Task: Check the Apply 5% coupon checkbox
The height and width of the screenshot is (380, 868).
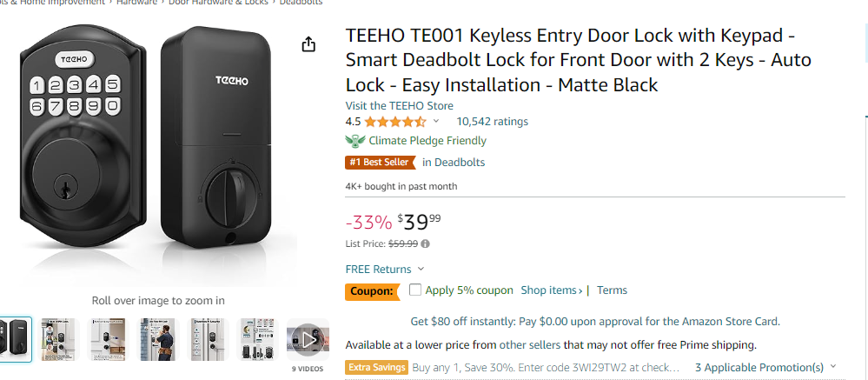Action: 415,290
